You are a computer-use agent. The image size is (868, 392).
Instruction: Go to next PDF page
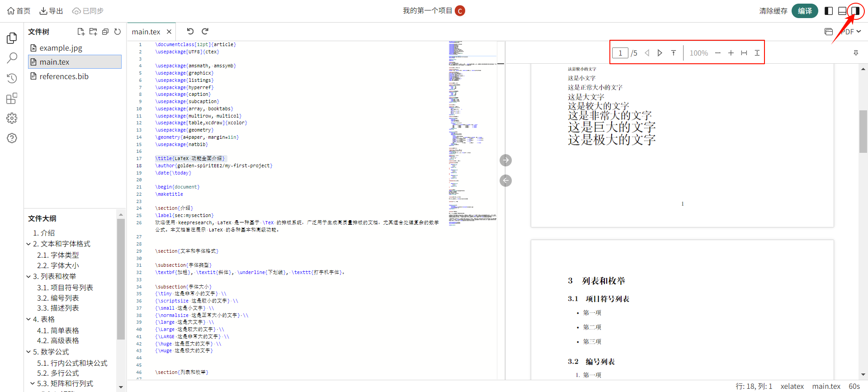tap(660, 53)
